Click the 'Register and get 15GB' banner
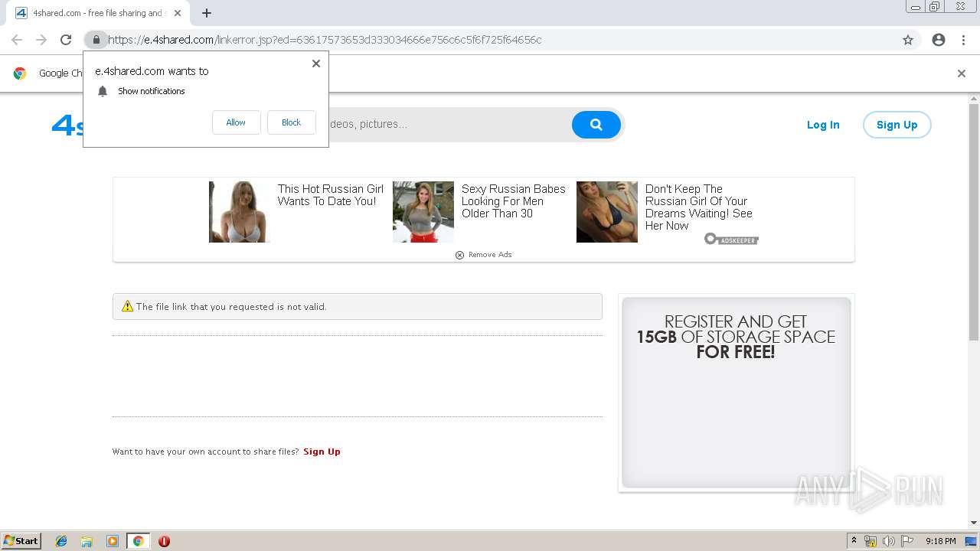The height and width of the screenshot is (551, 980). [736, 393]
